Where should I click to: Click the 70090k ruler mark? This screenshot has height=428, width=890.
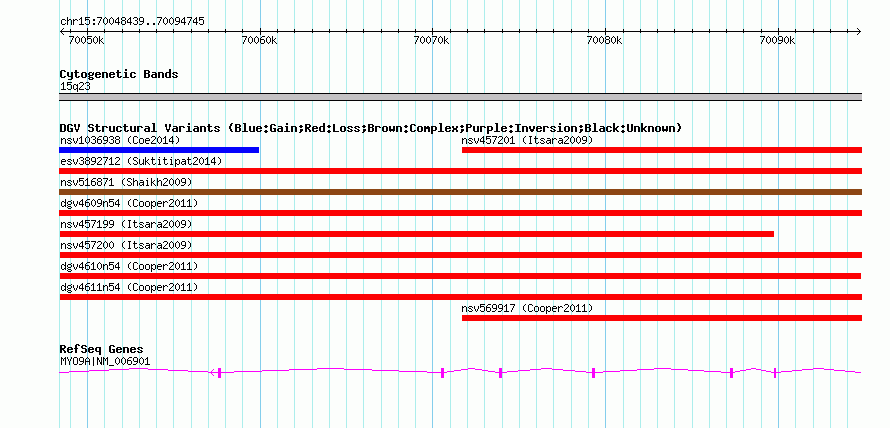[x=776, y=40]
